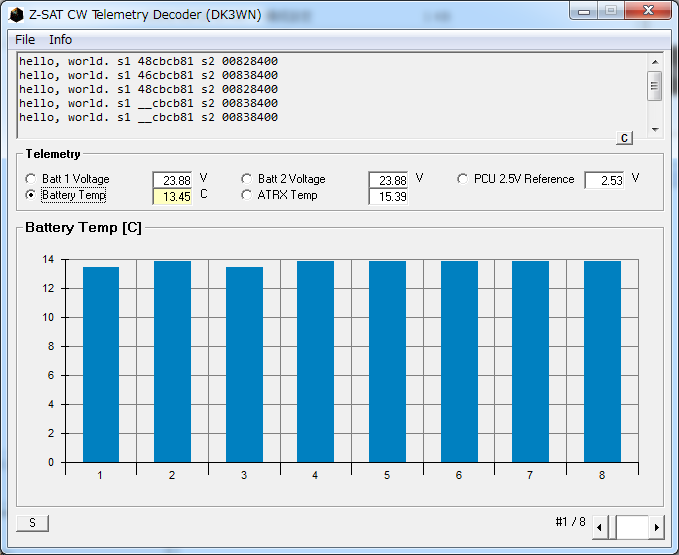Open the Info menu
The width and height of the screenshot is (679, 555).
pyautogui.click(x=60, y=39)
